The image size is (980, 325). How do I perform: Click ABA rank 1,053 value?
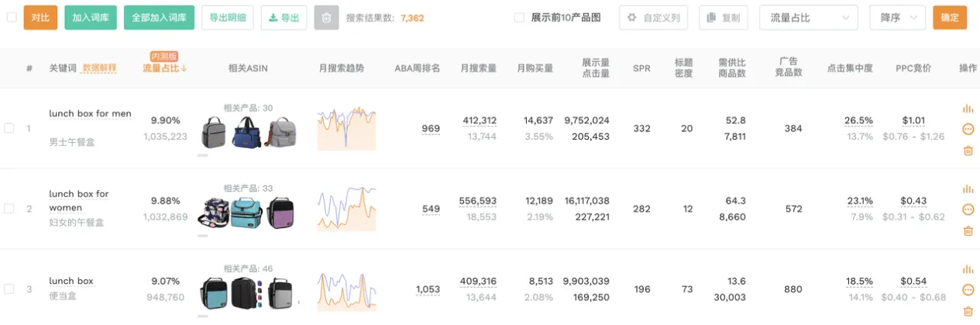pos(428,289)
